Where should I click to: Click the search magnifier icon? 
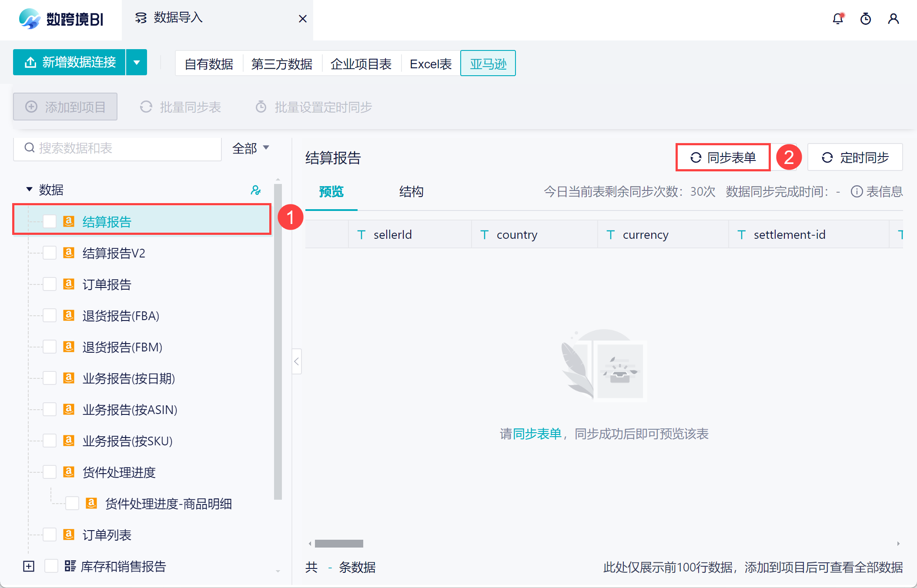29,148
